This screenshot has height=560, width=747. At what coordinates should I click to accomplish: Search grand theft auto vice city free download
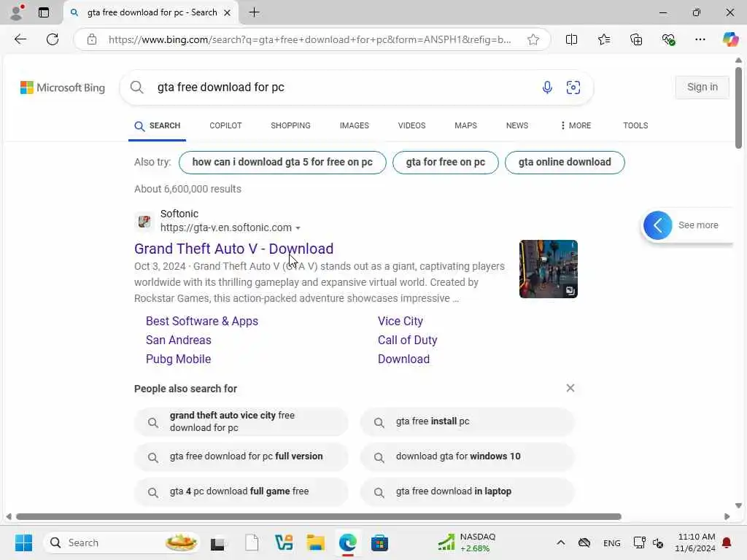(x=241, y=421)
